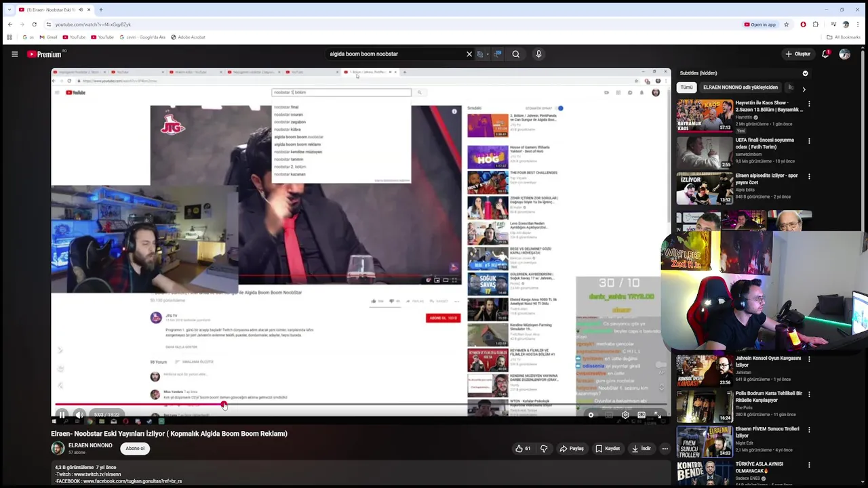This screenshot has height=488, width=868.
Task: Open more actions ellipsis under video
Action: coord(665,449)
